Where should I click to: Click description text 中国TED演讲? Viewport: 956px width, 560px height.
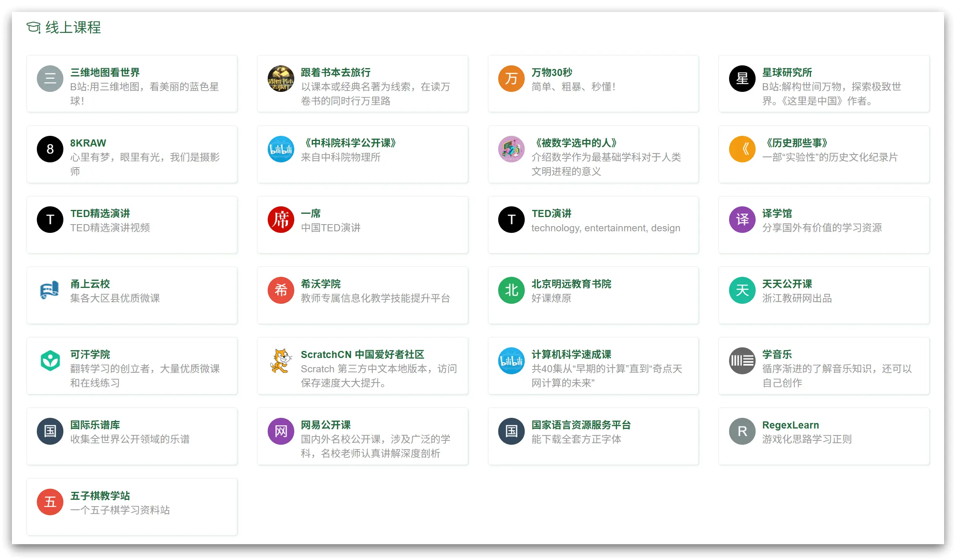click(x=331, y=228)
